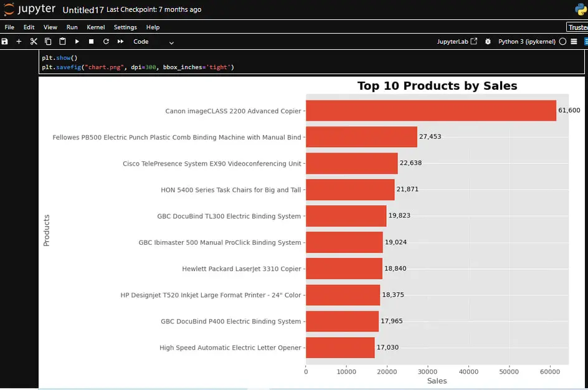This screenshot has height=390, width=588.
Task: Rename the notebook title Untitled17
Action: tap(83, 10)
